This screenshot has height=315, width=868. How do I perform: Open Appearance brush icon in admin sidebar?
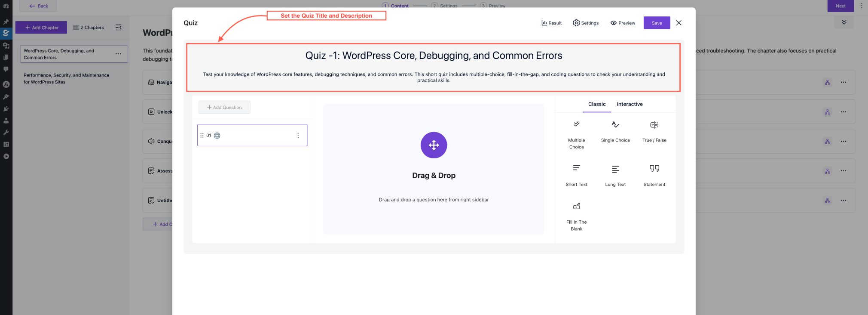(x=6, y=97)
